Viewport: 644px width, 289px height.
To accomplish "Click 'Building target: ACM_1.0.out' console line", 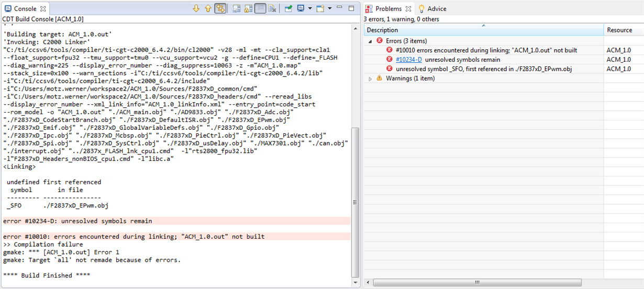I will point(57,34).
